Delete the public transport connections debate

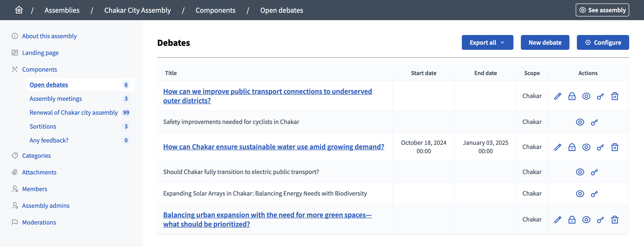pyautogui.click(x=615, y=96)
